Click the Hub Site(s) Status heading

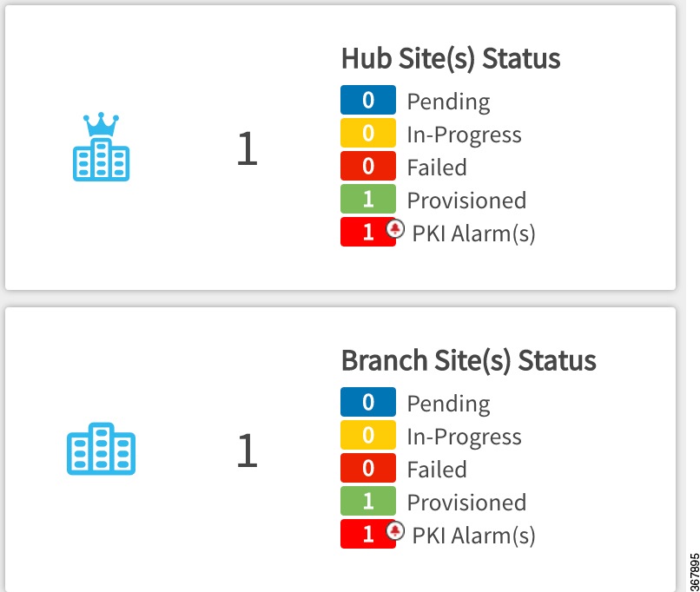click(x=451, y=59)
